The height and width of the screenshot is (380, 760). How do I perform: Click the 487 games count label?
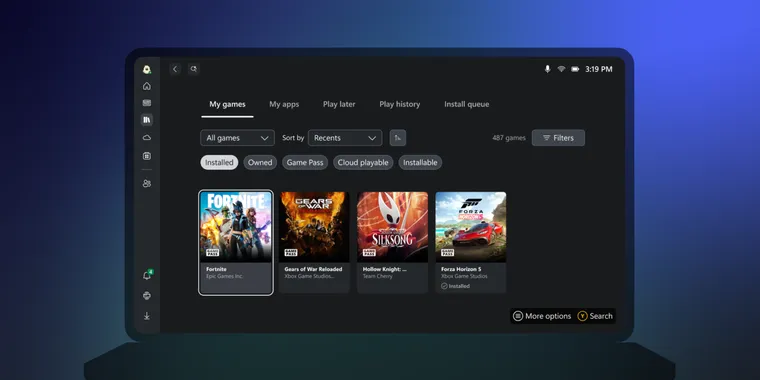(x=509, y=138)
